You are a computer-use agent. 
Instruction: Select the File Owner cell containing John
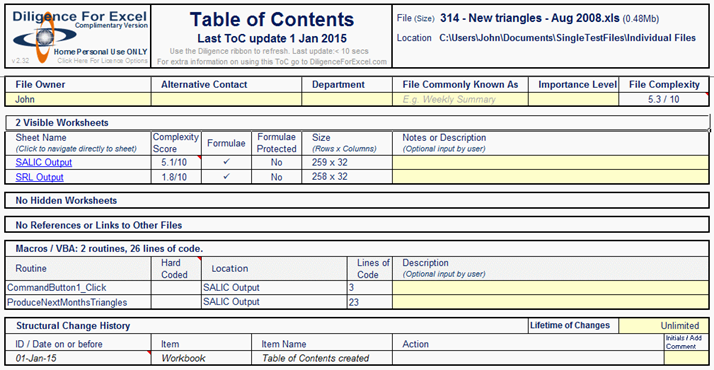point(78,99)
